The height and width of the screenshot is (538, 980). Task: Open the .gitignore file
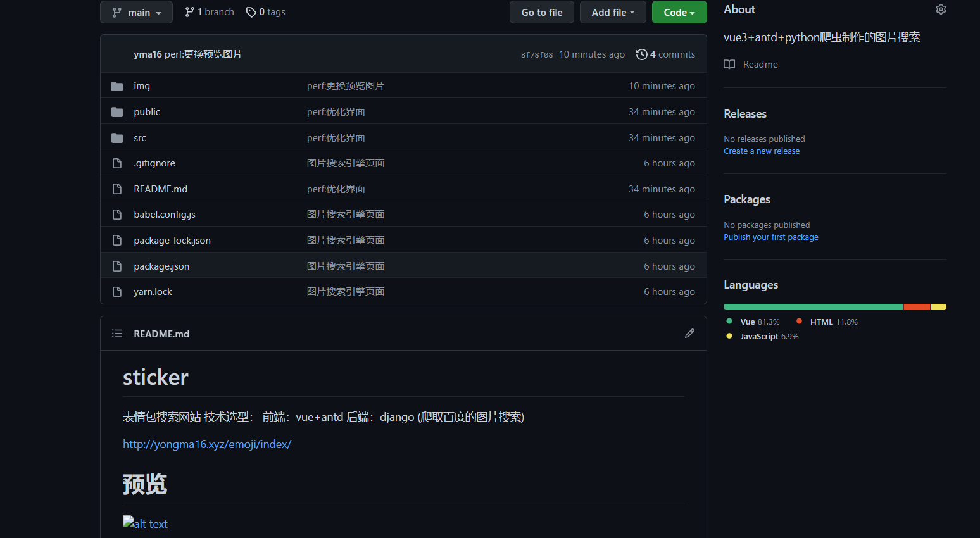coord(154,163)
